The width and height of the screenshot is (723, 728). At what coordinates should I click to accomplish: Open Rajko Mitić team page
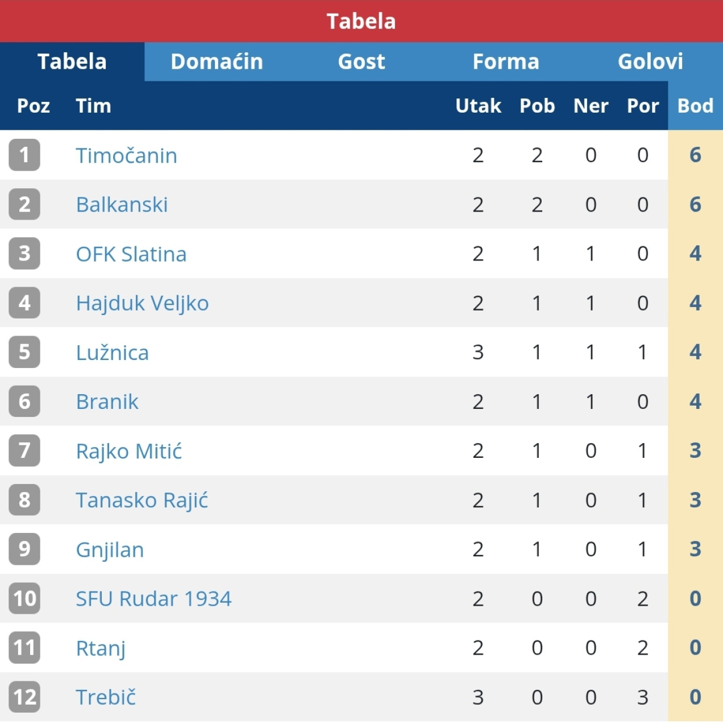tap(128, 451)
